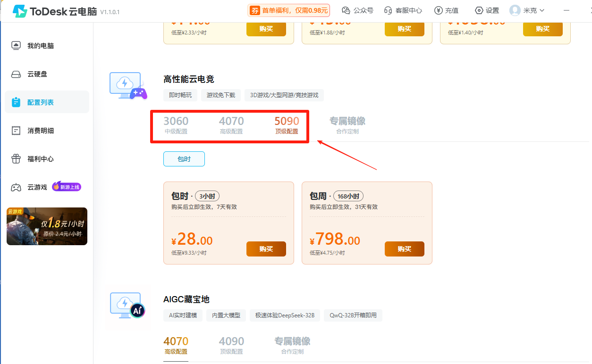The width and height of the screenshot is (592, 364).
Task: Open 云硬盘 cloud disk page
Action: (x=47, y=74)
